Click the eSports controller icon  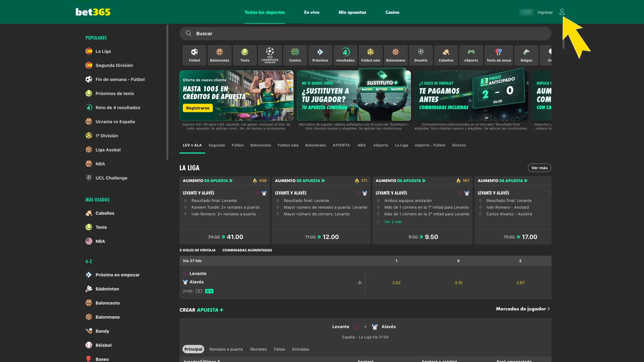[x=471, y=55]
